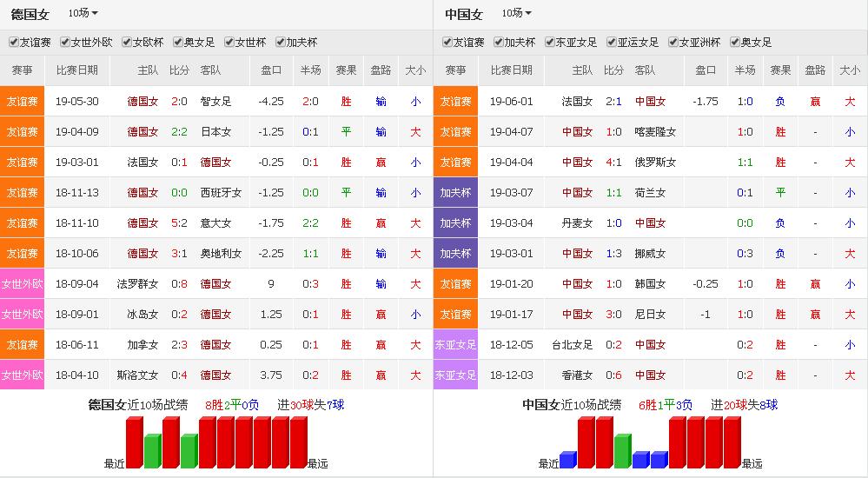This screenshot has height=478, width=868.
Task: Uncheck the 女亚洲杯 filter
Action: pyautogui.click(x=673, y=43)
